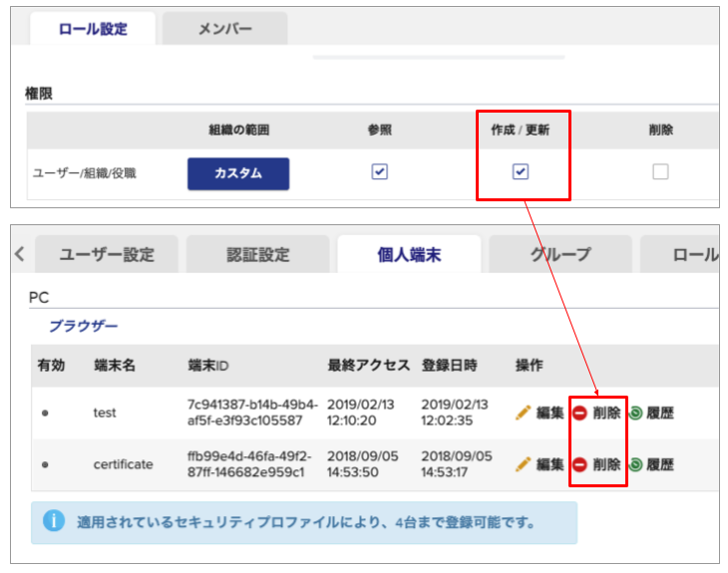Open the ロール設定 tab
This screenshot has width=728, height=573.
(93, 29)
